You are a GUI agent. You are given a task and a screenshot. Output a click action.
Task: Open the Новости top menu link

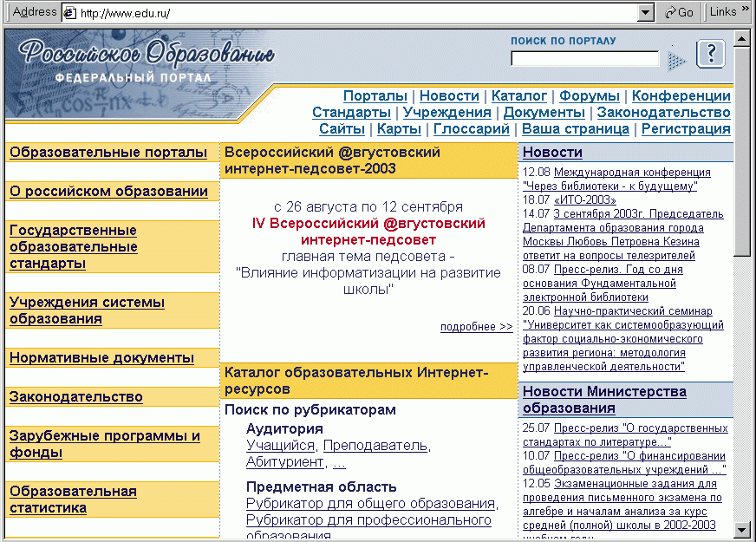[x=449, y=96]
